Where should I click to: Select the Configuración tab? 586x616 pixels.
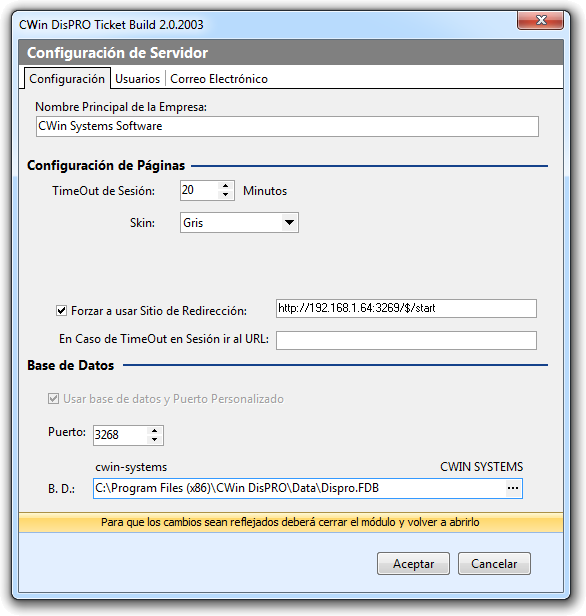click(x=67, y=79)
